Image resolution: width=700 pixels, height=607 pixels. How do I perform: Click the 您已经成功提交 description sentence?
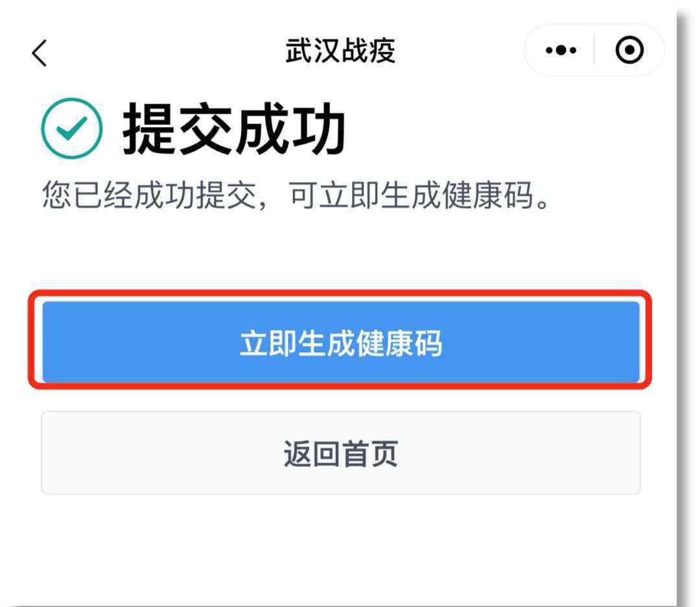point(296,196)
